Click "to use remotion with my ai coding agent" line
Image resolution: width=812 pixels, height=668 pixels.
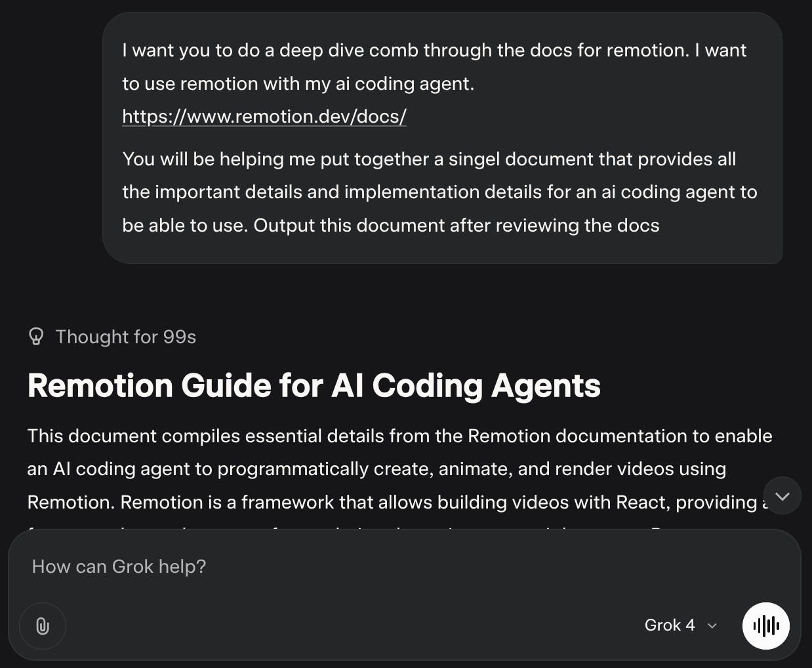click(x=298, y=84)
